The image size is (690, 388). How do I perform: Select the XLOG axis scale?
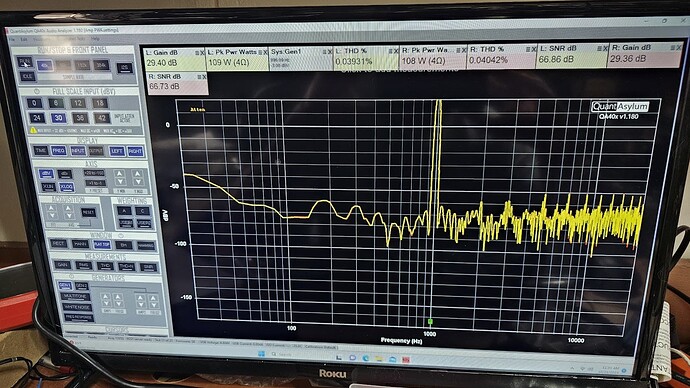coord(66,187)
